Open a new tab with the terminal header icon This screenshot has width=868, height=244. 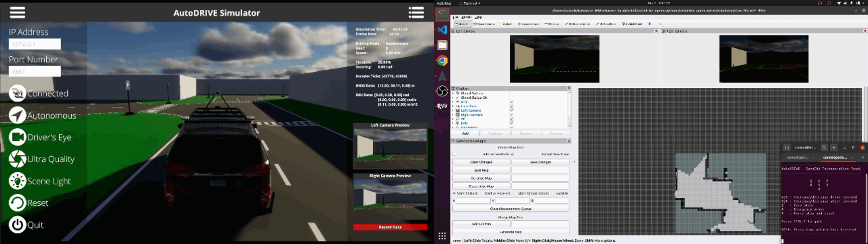[787, 148]
